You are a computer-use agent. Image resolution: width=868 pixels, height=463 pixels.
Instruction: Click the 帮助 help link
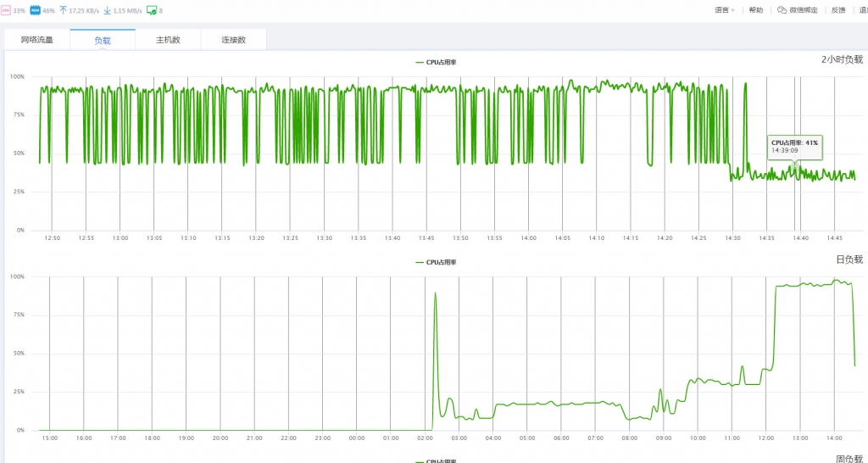[x=756, y=10]
